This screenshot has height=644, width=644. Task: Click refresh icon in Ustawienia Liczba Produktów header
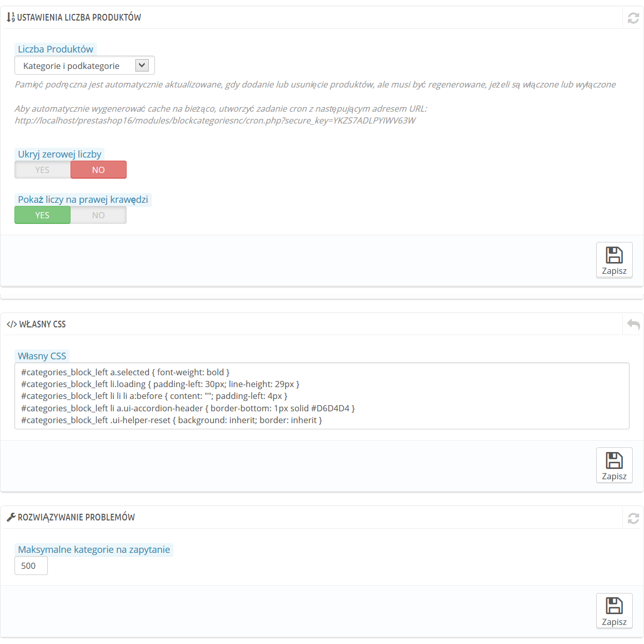(x=633, y=18)
